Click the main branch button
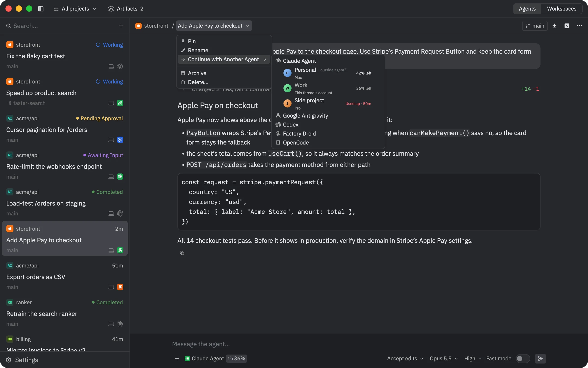 (x=534, y=26)
